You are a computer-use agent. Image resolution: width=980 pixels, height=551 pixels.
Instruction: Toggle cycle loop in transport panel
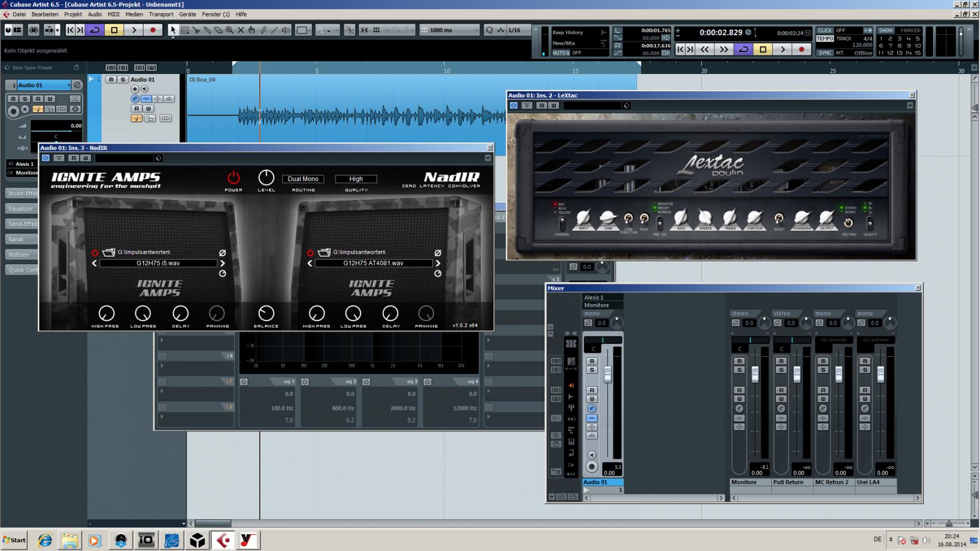tap(743, 50)
